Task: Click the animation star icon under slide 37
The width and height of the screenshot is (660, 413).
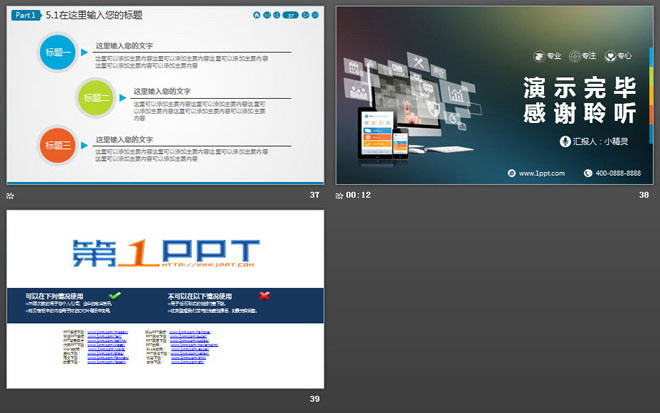Action: pyautogui.click(x=10, y=196)
